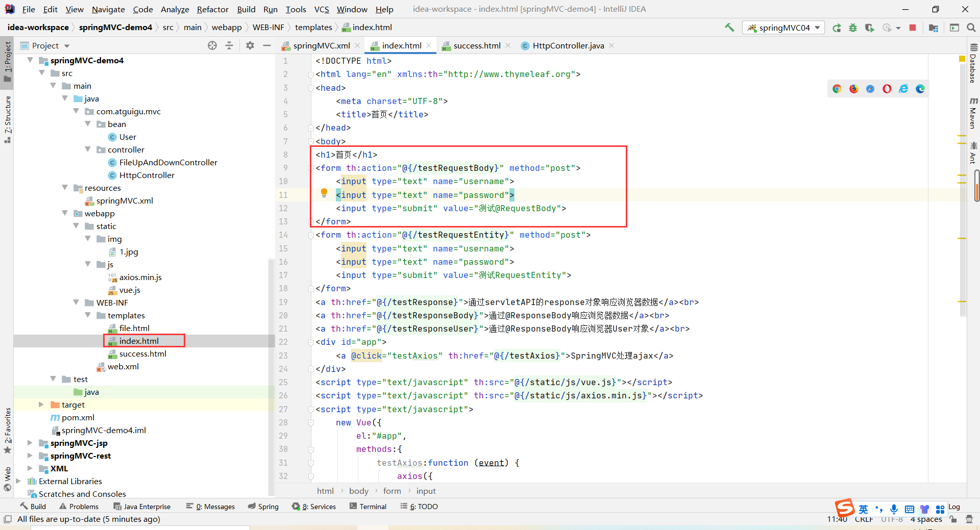Open page in Edge browser icon
980x530 pixels.
coord(920,89)
